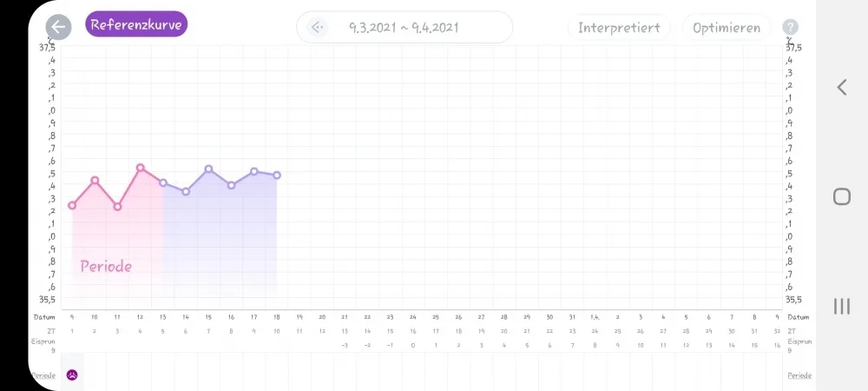Tap date 24 in the Datum row
Viewport: 868px width, 391px height.
pos(413,317)
